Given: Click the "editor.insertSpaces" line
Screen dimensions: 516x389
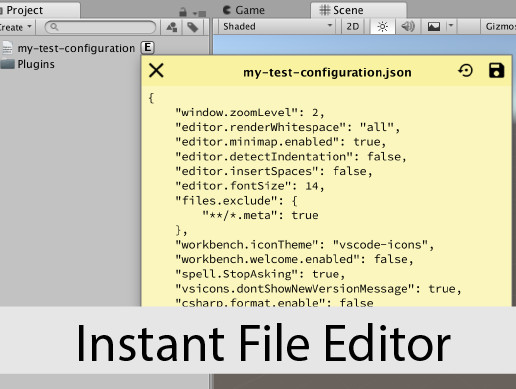Looking at the screenshot, I should (x=274, y=171).
